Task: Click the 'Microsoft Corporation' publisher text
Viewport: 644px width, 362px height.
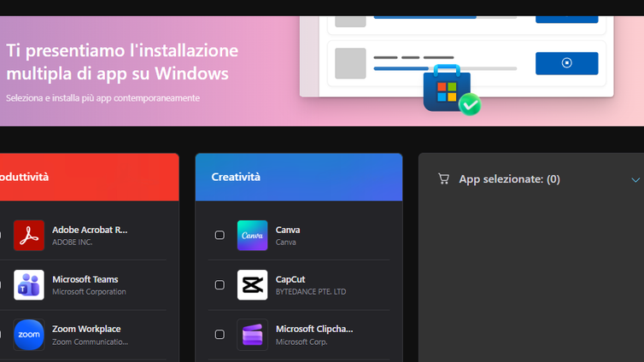Action: (89, 292)
